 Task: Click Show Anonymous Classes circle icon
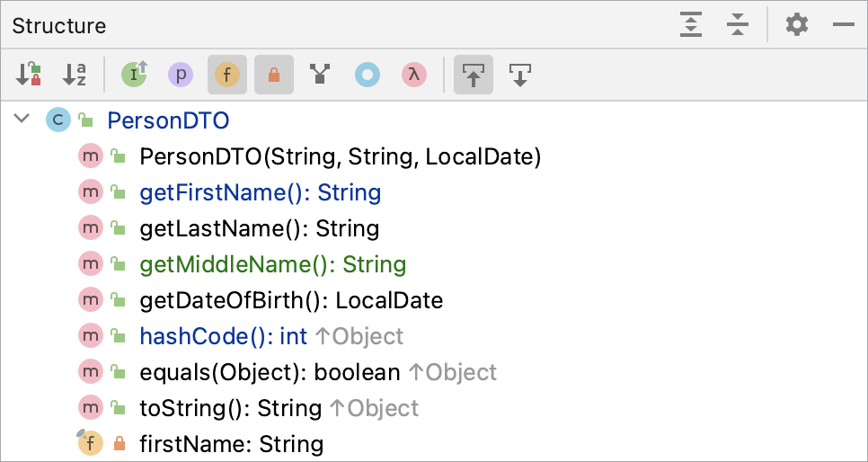367,75
